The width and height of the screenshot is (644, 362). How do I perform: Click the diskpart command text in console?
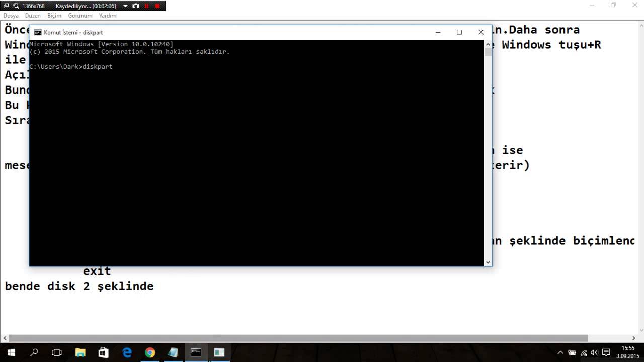pyautogui.click(x=98, y=67)
